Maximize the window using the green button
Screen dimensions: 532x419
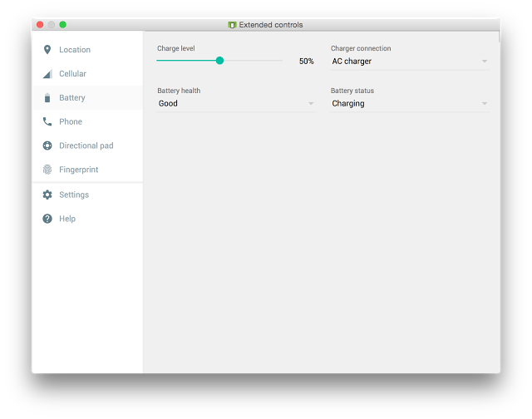63,25
